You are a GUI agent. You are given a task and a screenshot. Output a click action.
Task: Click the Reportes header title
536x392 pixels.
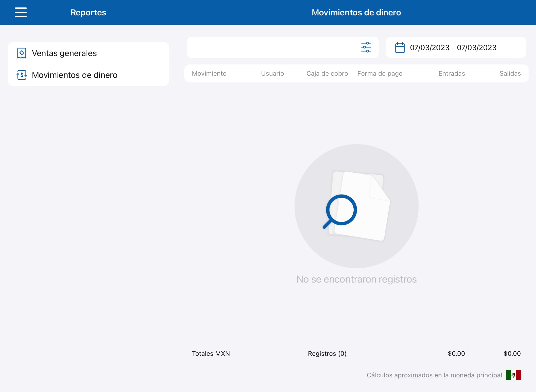[88, 12]
